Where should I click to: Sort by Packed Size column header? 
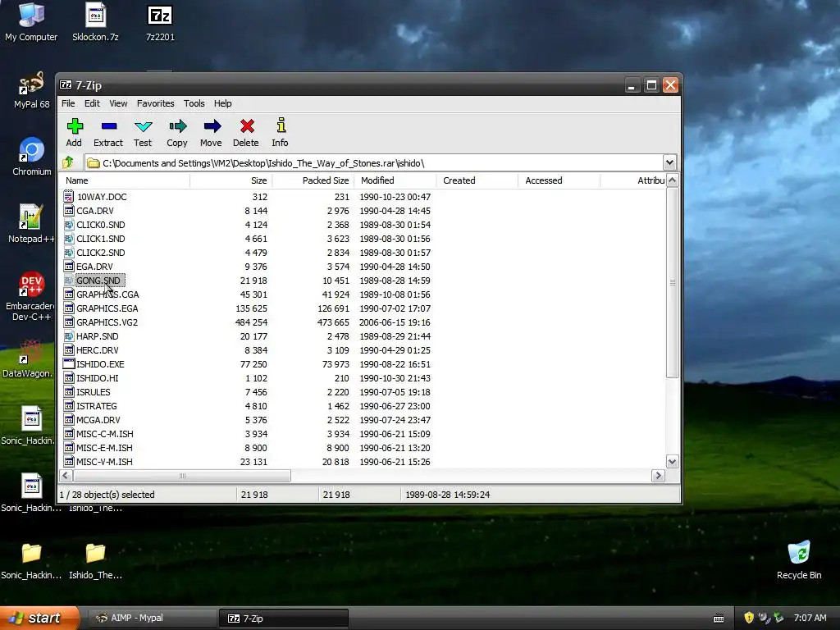click(313, 180)
